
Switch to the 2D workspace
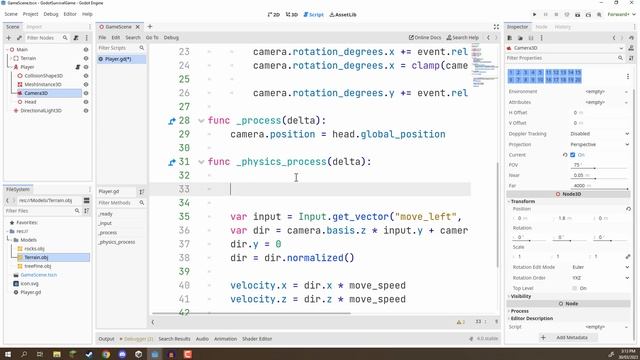point(274,15)
